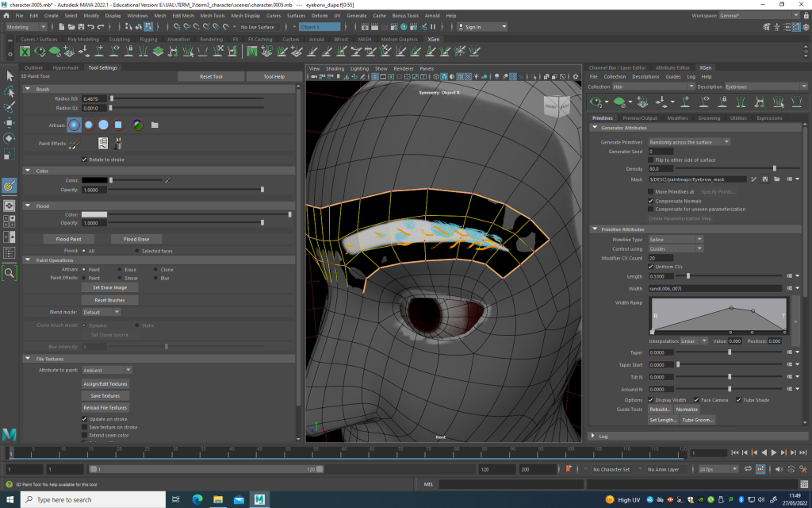The image size is (812, 508).
Task: Click the Assign/Edit Textures button
Action: click(105, 384)
